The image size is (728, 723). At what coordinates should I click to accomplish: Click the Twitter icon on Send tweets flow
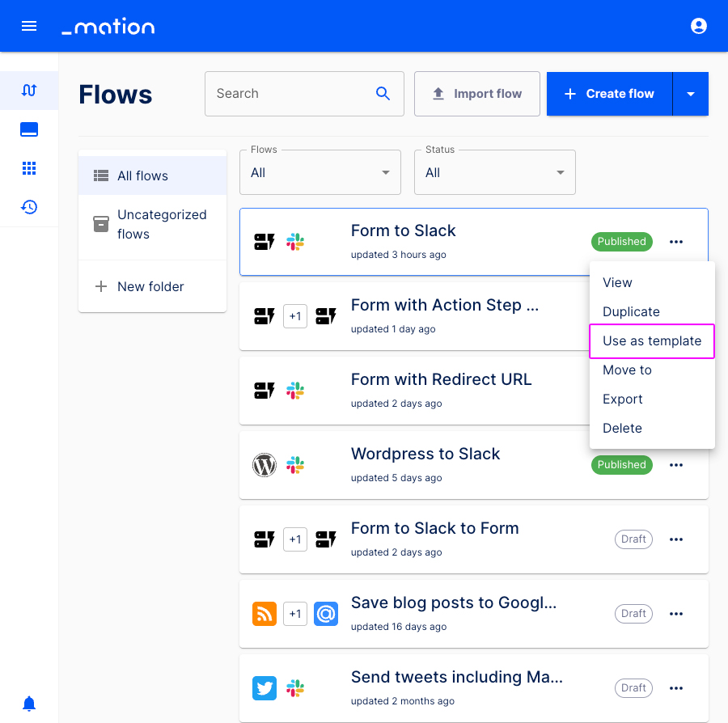(x=265, y=688)
